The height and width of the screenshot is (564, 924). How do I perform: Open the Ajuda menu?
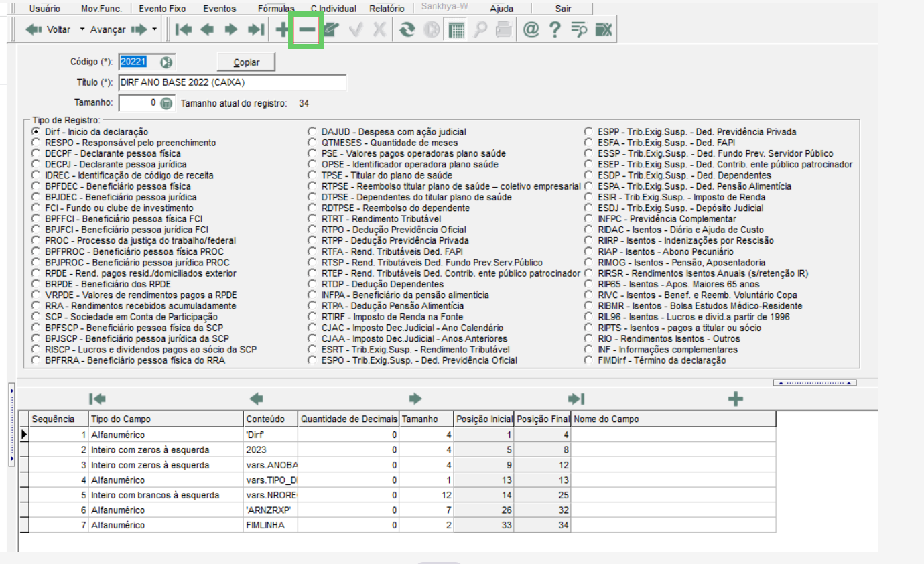click(502, 9)
